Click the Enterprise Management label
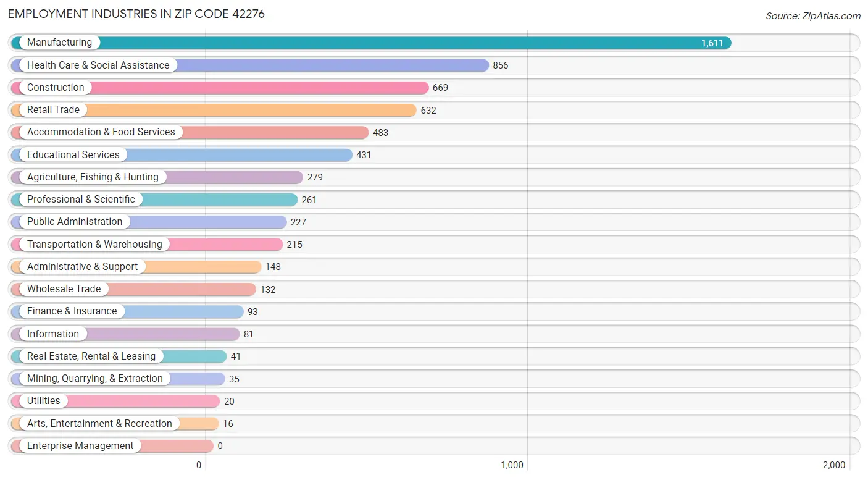 [x=80, y=446]
